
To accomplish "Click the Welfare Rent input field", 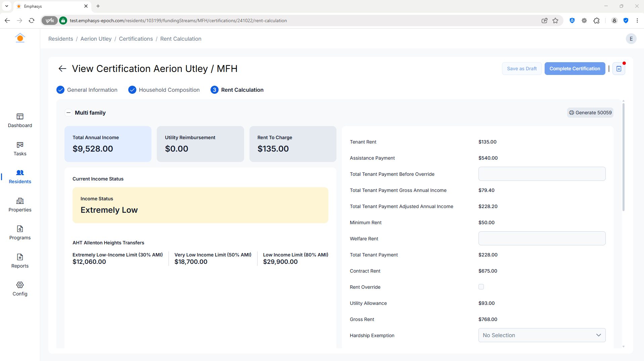I will point(542,238).
